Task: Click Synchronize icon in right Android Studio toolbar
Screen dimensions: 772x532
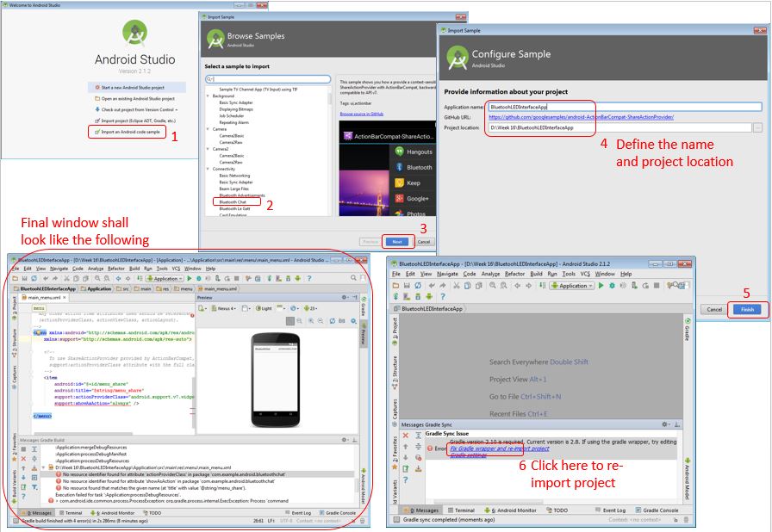Action: point(418,285)
